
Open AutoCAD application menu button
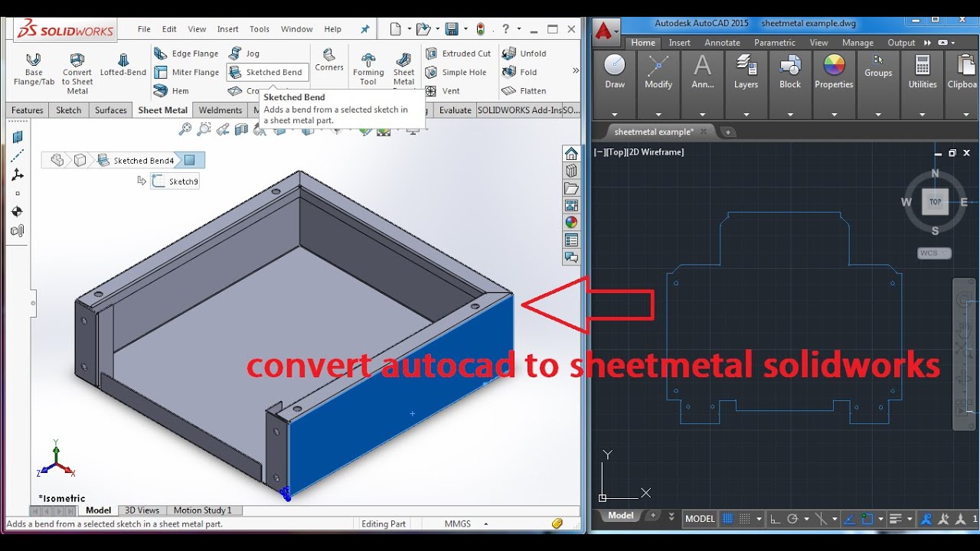606,34
